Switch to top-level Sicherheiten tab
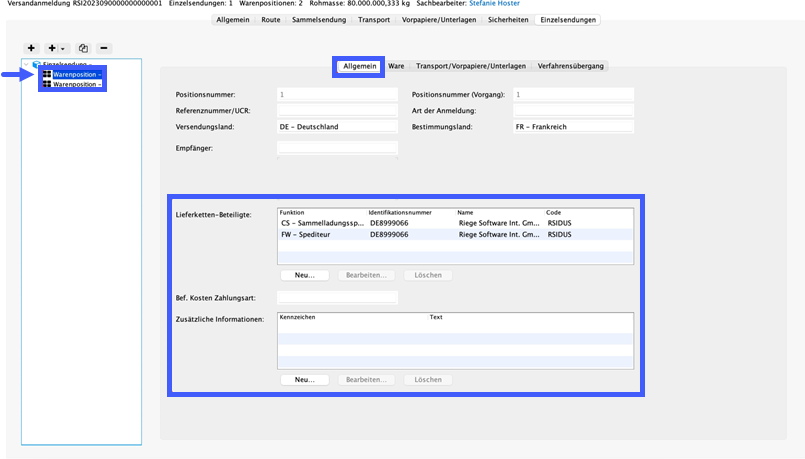Screen dimensions: 805x459 tap(508, 20)
